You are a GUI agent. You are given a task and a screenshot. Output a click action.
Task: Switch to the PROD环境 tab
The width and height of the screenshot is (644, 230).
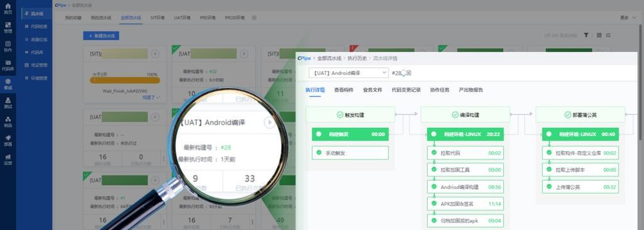click(x=235, y=18)
